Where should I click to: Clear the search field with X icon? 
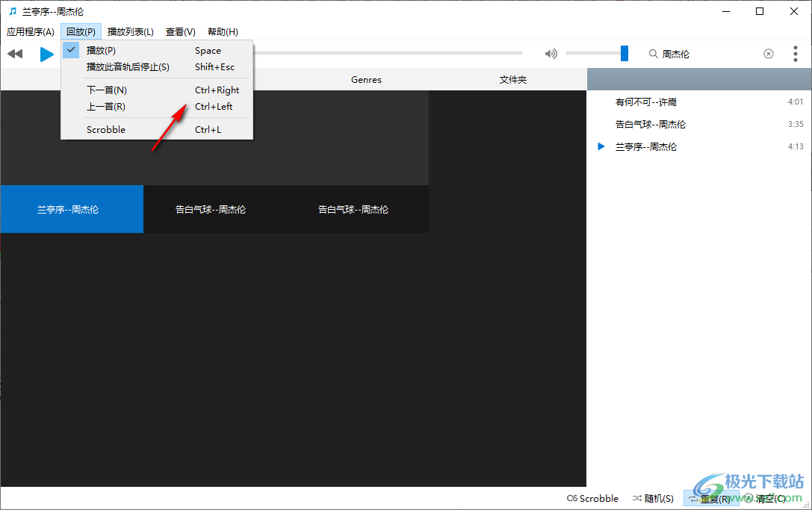[769, 54]
